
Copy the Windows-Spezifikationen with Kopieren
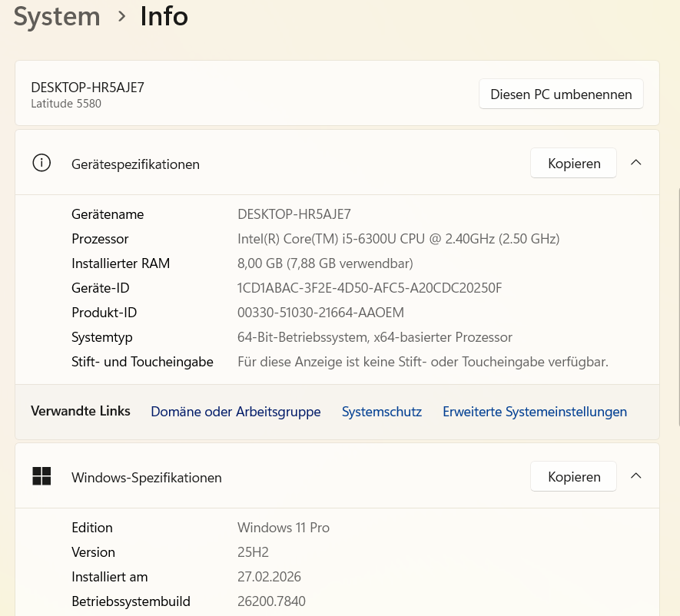(573, 476)
